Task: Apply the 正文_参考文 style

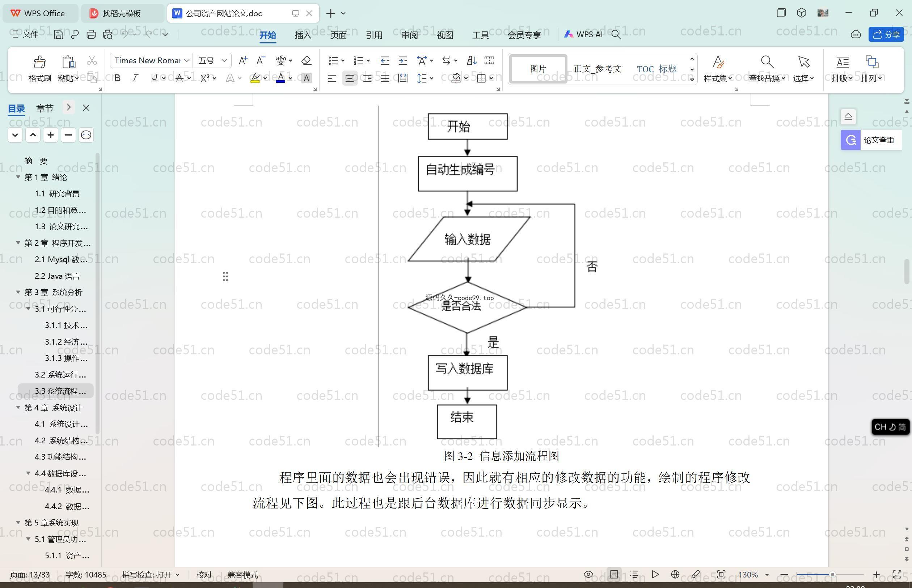Action: point(597,69)
